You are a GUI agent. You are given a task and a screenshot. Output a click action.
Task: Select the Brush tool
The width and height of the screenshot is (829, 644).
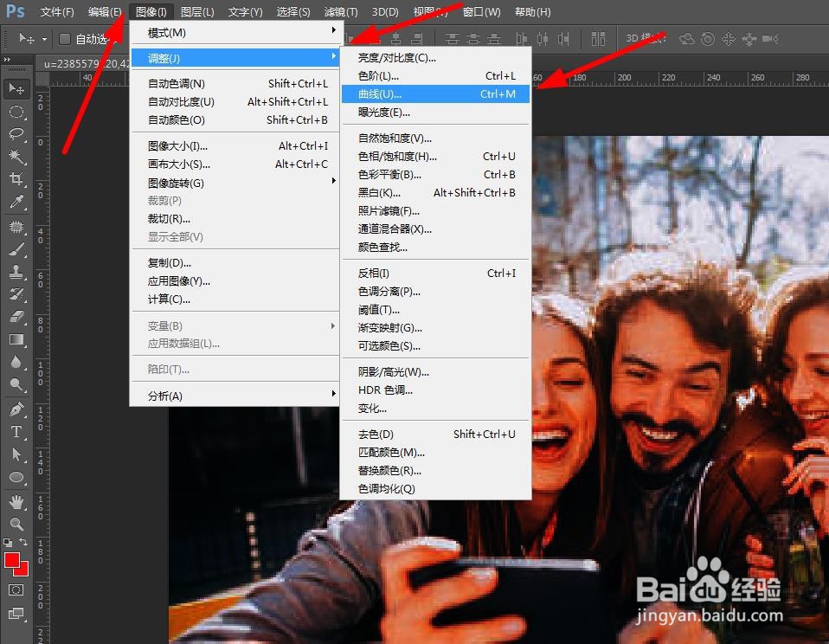point(16,248)
